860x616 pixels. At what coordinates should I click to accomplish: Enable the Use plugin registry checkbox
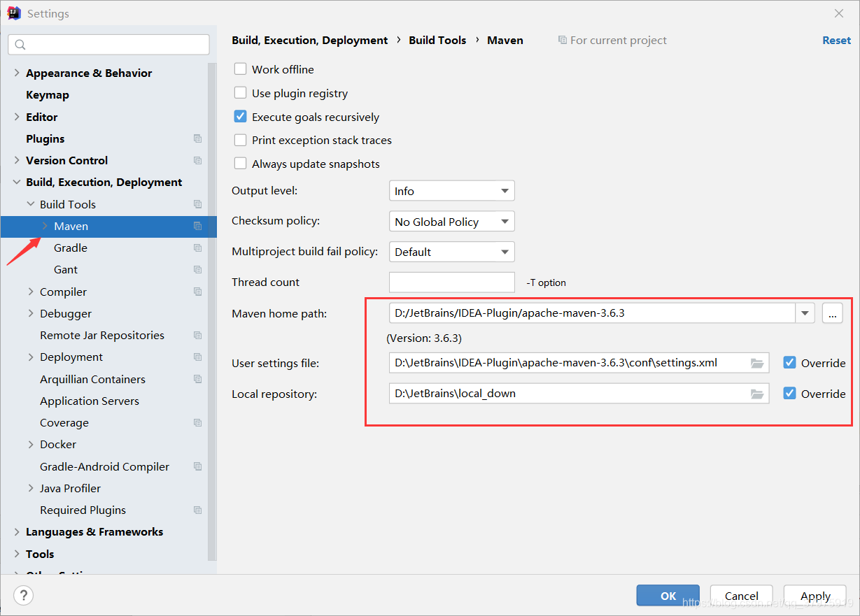(x=240, y=93)
